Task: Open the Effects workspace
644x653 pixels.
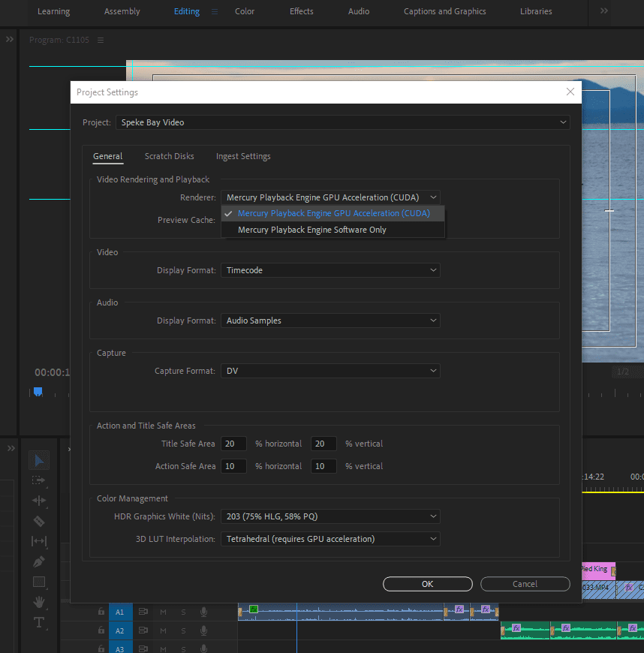Action: [301, 12]
